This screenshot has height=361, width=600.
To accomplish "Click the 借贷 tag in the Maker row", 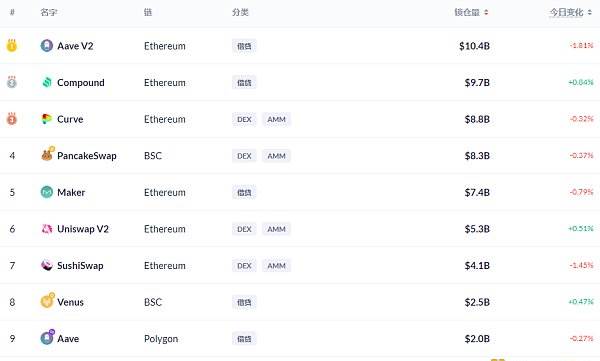I will (x=244, y=193).
